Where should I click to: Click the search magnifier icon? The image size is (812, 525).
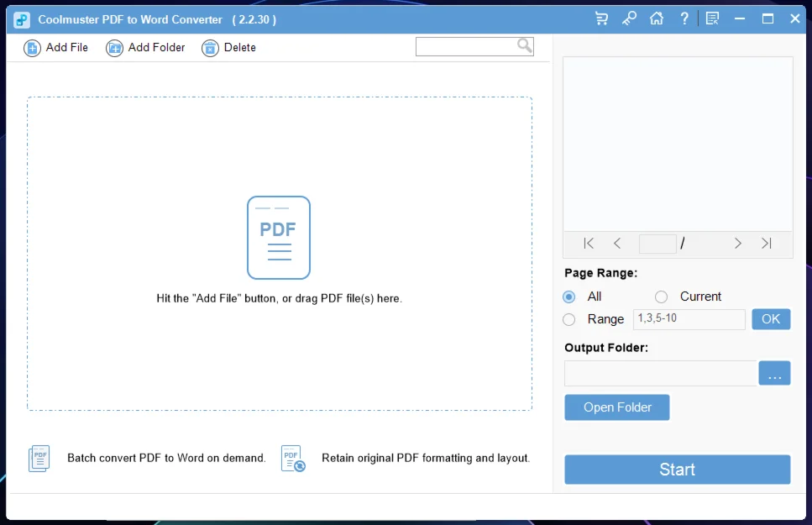pos(524,45)
